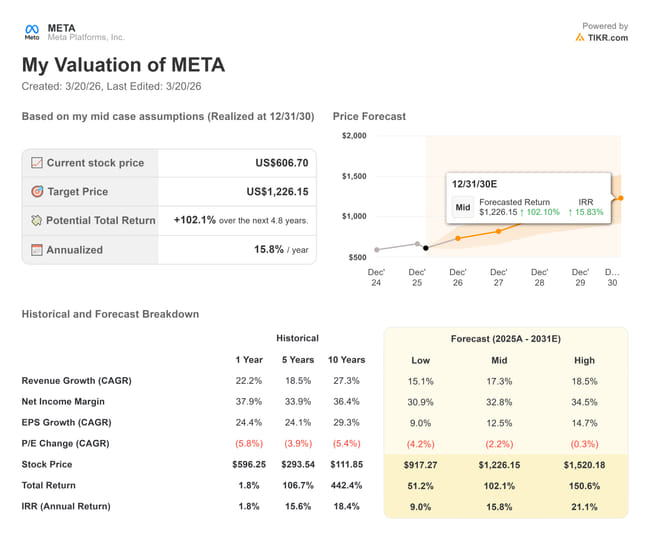This screenshot has width=650, height=535.
Task: Click the Meta logo icon
Action: pos(32,31)
